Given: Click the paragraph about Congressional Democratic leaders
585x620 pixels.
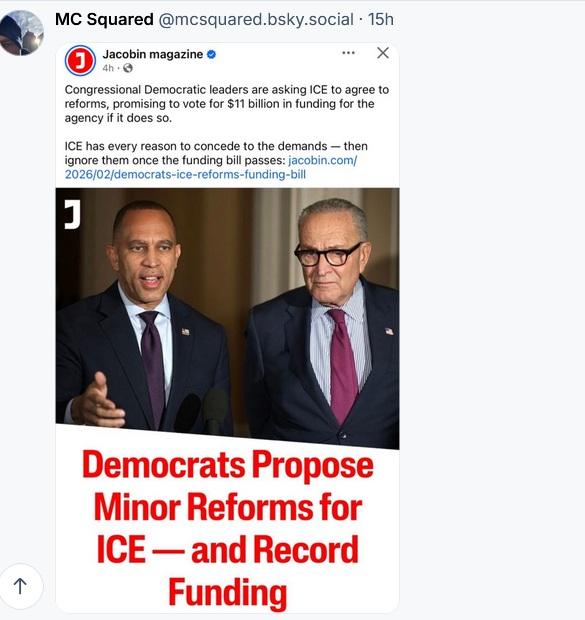Looking at the screenshot, I should click(x=227, y=104).
